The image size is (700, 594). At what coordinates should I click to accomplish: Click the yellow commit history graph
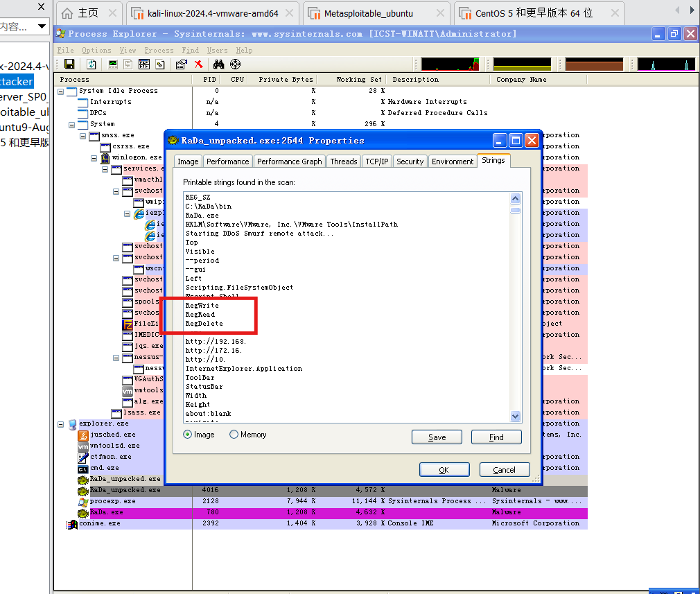click(523, 64)
